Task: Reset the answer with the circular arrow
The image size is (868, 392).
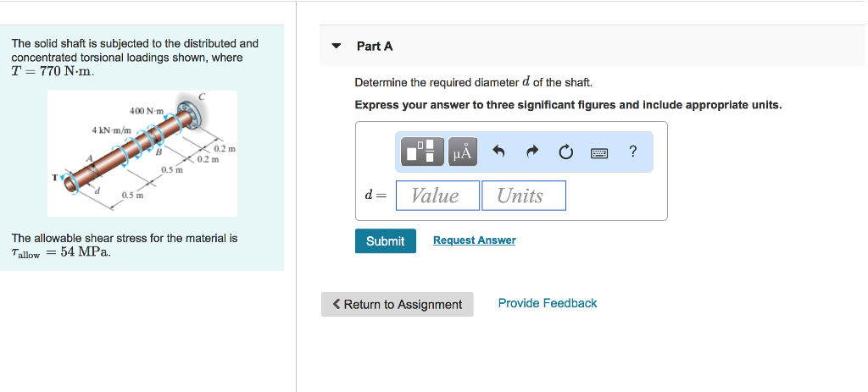Action: (x=565, y=152)
